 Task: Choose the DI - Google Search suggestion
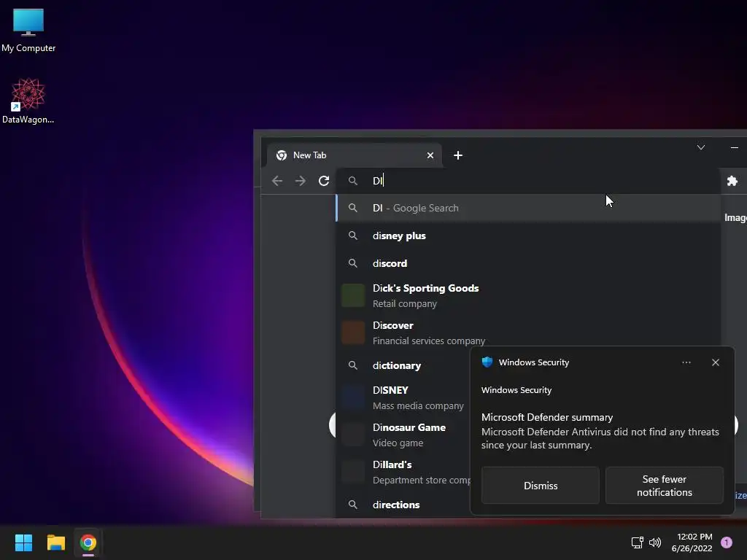click(x=528, y=208)
